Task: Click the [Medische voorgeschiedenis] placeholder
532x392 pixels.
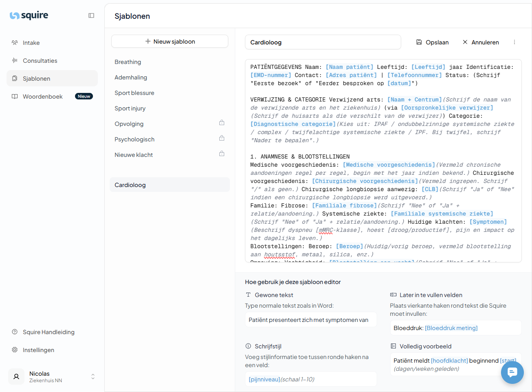Action: 389,165
